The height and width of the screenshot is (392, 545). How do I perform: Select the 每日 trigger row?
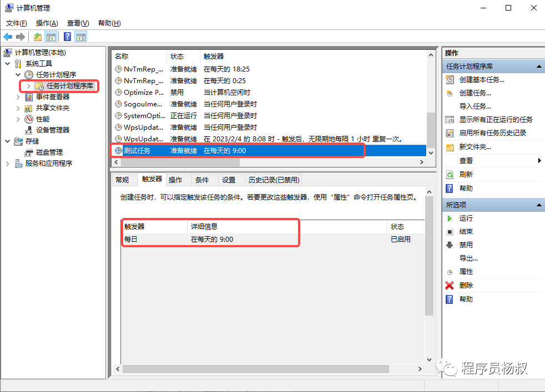click(x=273, y=239)
